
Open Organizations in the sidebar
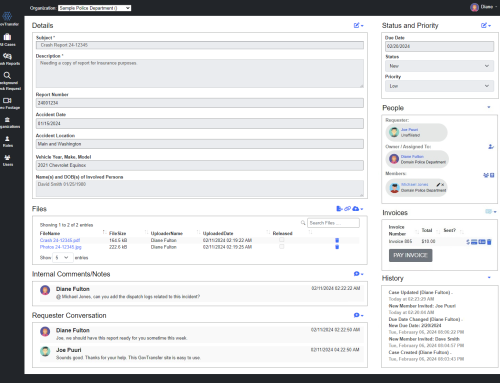8,122
